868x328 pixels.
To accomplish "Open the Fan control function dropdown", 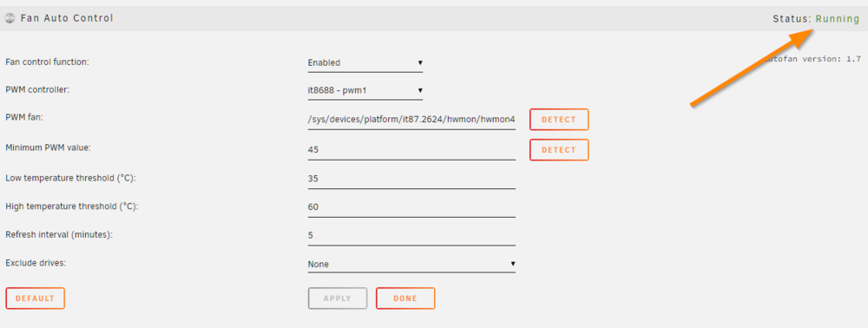I will click(x=365, y=62).
